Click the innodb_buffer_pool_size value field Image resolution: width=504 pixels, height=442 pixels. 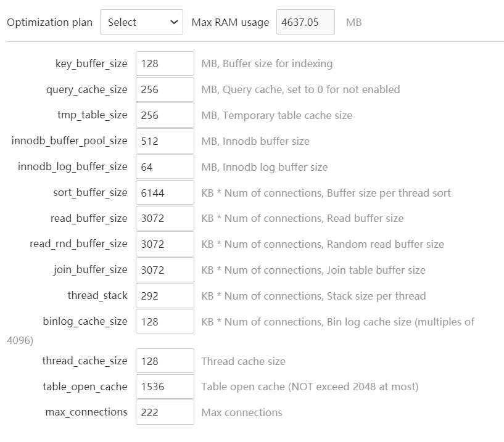click(165, 141)
